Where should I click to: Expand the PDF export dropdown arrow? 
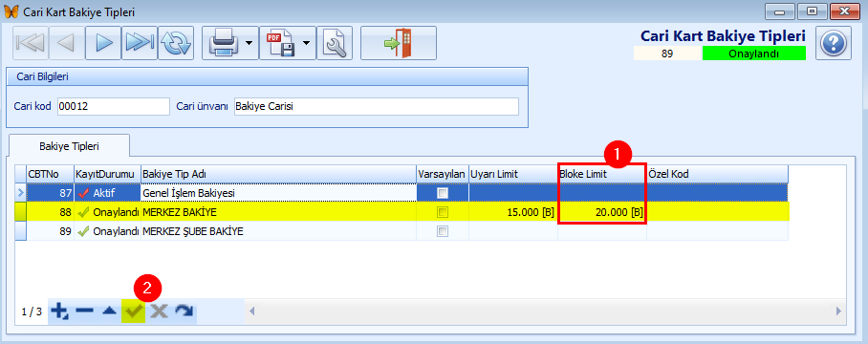pos(306,43)
